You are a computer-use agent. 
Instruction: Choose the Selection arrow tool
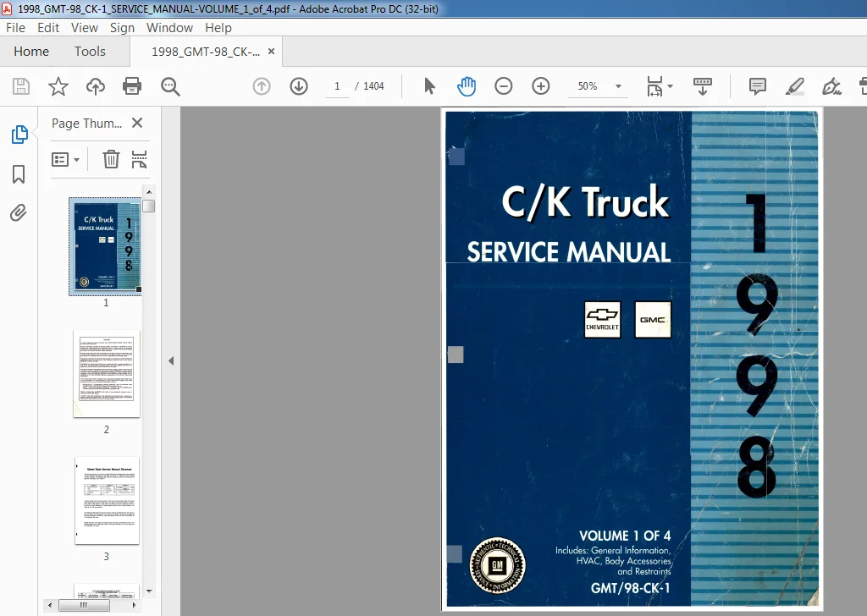pos(429,86)
